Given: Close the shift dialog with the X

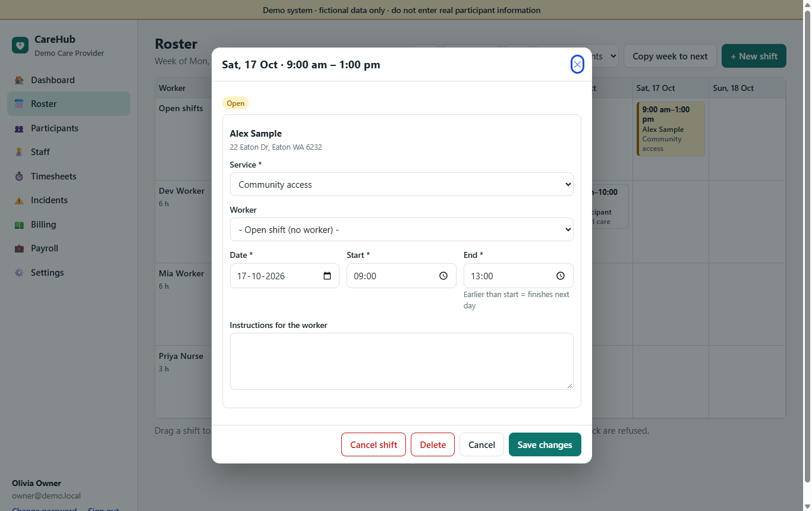Looking at the screenshot, I should 577,64.
